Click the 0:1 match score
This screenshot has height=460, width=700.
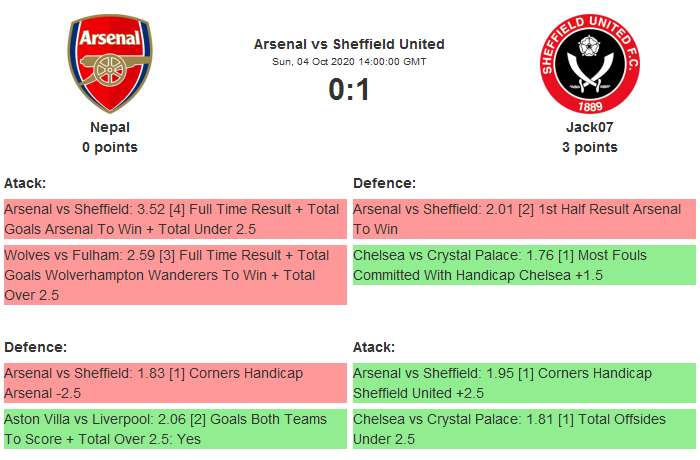coord(349,90)
